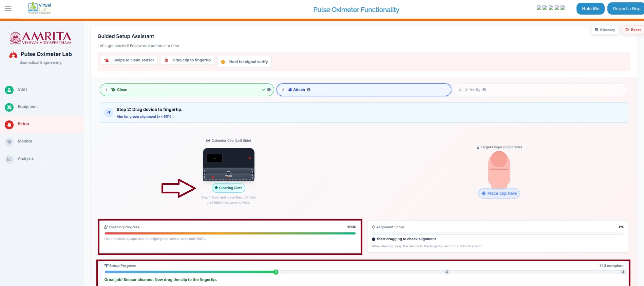This screenshot has height=286, width=644.
Task: Click info icon beside Verify step
Action: [x=484, y=90]
